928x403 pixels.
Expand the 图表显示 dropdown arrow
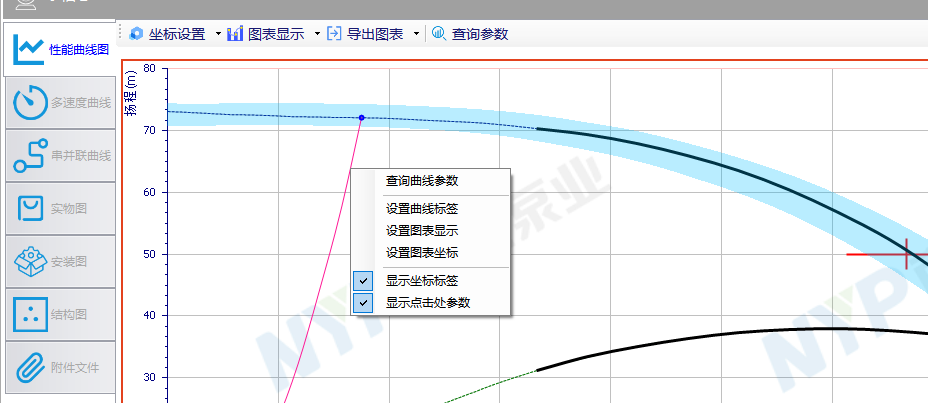pos(317,34)
